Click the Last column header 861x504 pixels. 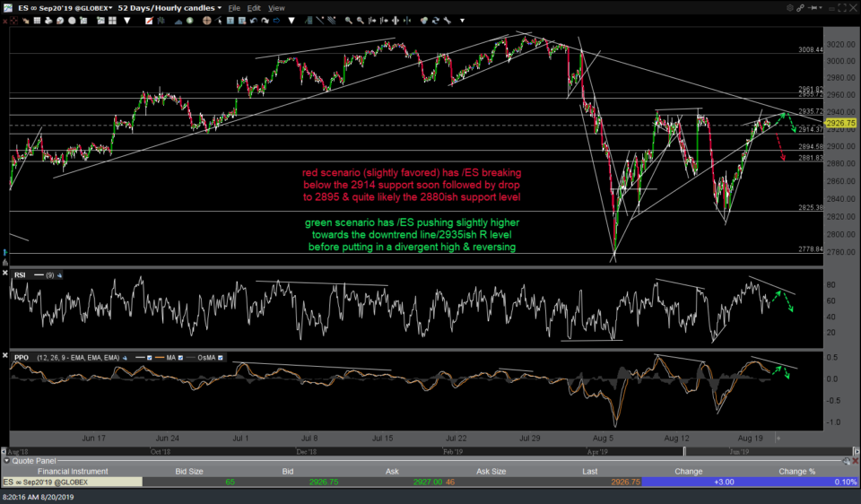click(x=590, y=471)
